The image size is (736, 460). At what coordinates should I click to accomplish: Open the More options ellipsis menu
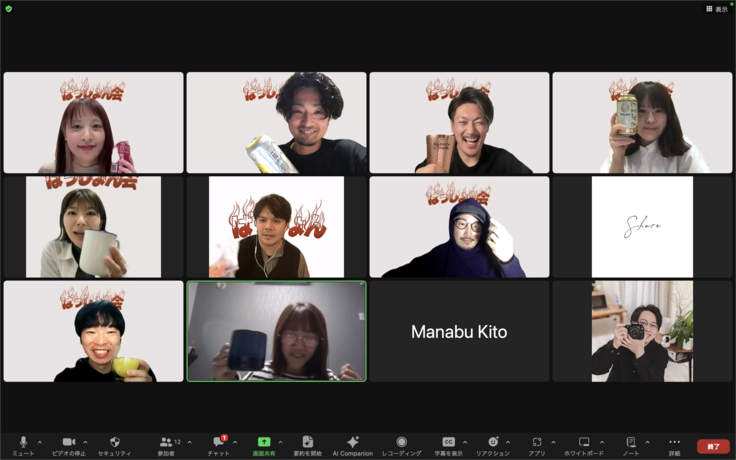tap(674, 443)
